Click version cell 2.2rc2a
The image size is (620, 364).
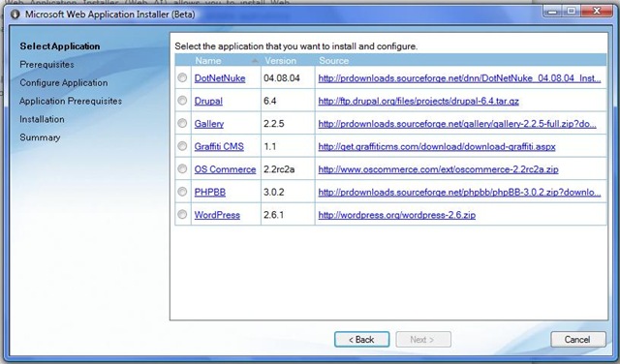(288, 169)
